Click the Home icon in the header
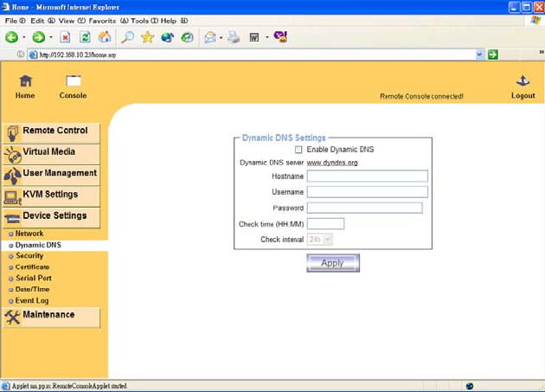This screenshot has height=392, width=545. tap(25, 81)
